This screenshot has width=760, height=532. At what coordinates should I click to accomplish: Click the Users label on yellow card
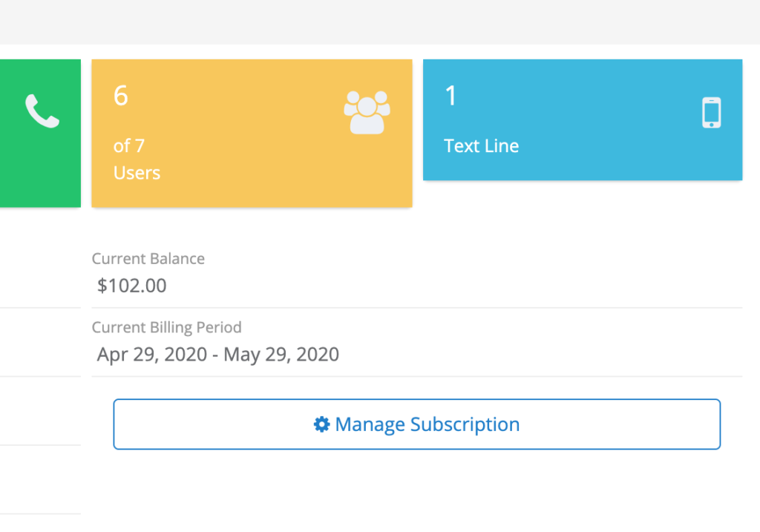[x=137, y=173]
